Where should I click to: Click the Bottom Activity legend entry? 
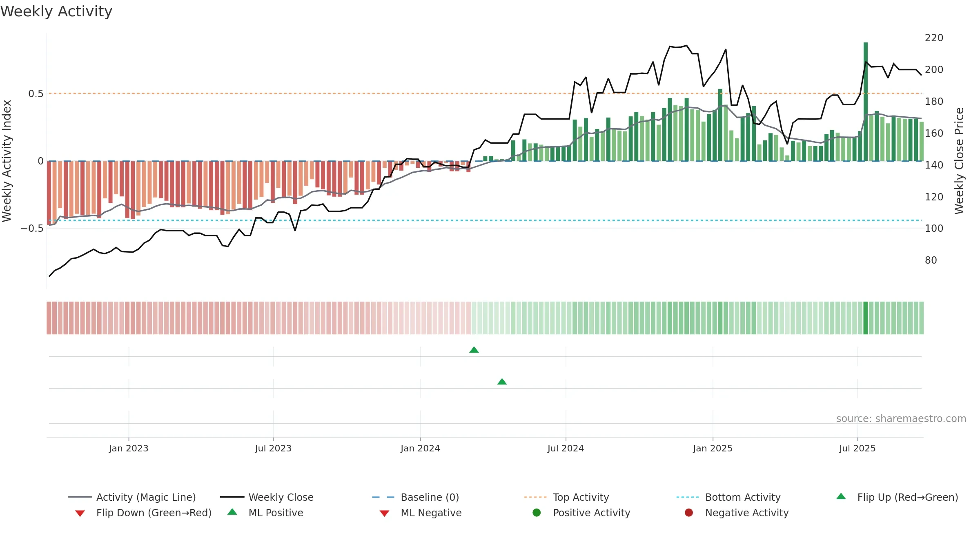tap(728, 497)
